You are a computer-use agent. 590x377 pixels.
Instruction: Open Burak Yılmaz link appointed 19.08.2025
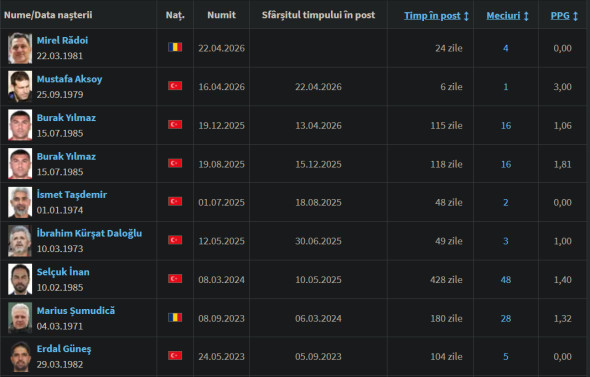click(66, 157)
